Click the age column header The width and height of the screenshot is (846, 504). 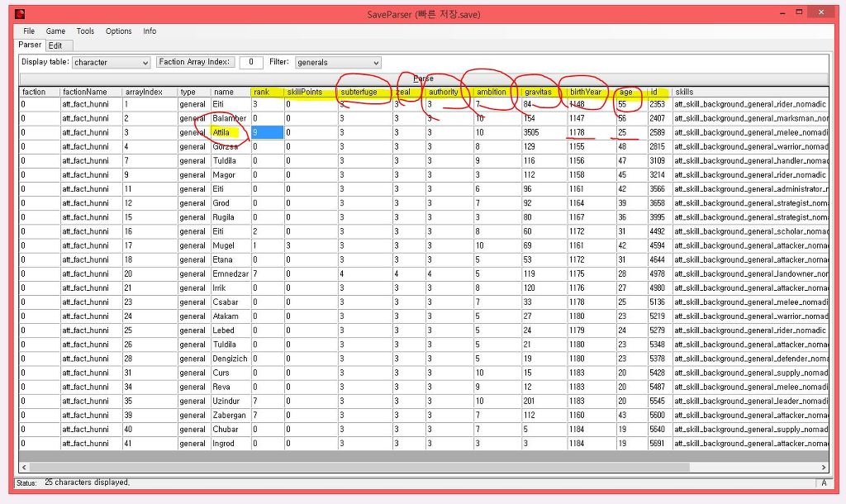click(632, 92)
